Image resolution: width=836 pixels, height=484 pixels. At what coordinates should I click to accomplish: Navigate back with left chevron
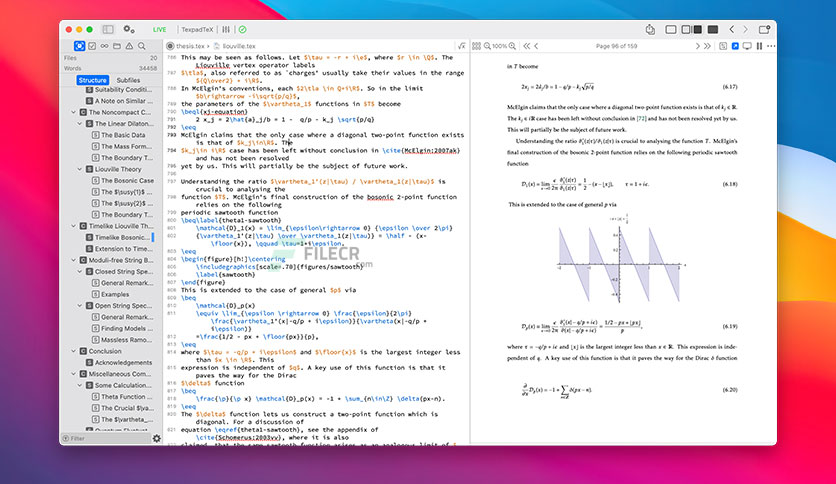point(732,29)
